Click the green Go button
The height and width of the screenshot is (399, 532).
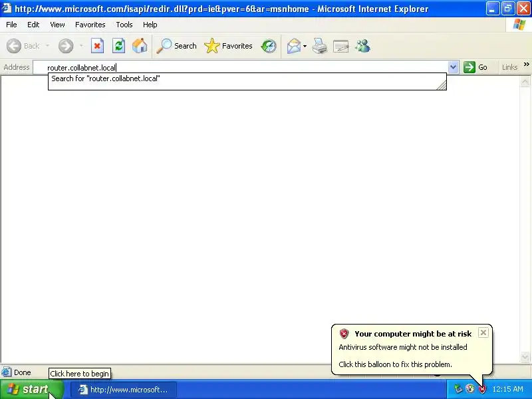coord(475,67)
